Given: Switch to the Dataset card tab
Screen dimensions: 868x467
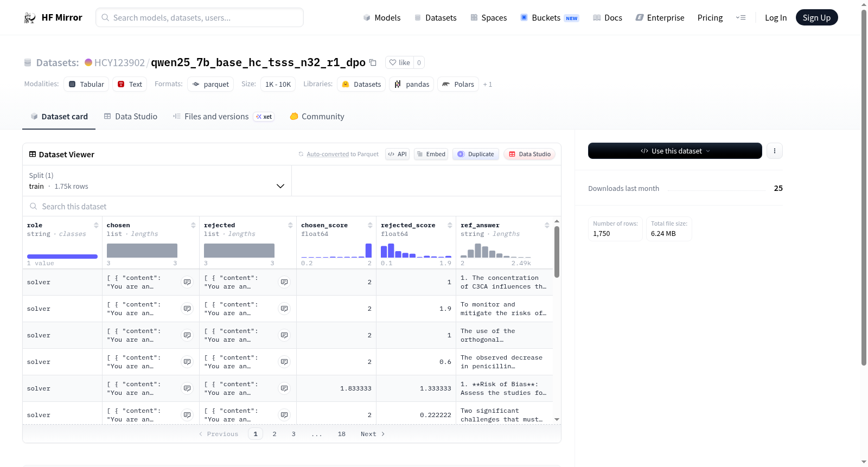Looking at the screenshot, I should point(59,117).
